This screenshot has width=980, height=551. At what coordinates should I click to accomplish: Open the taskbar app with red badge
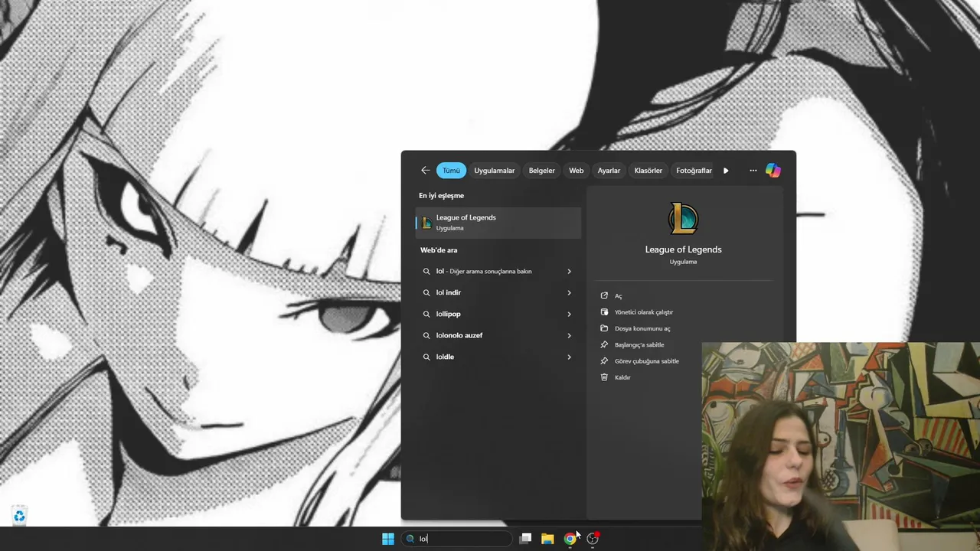pos(593,539)
